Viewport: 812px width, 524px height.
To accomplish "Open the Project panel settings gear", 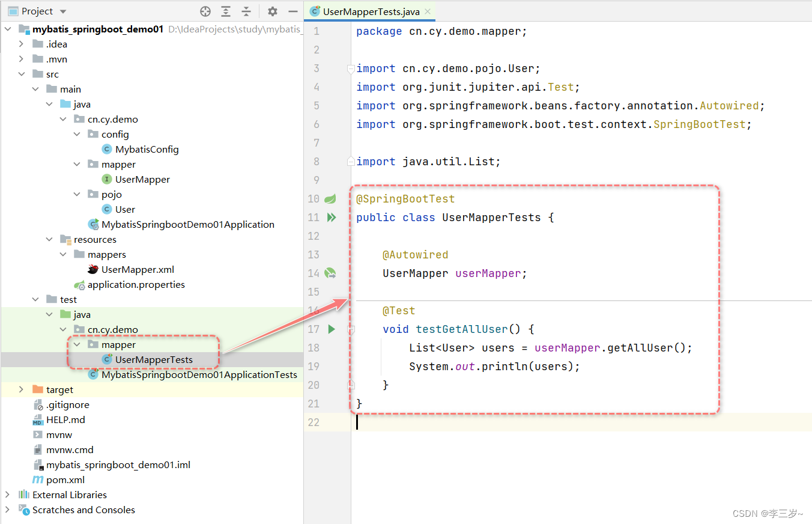I will [273, 11].
